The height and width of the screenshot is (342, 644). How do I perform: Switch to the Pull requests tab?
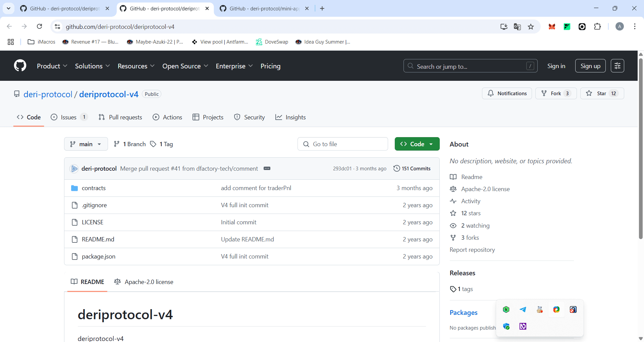tap(120, 117)
